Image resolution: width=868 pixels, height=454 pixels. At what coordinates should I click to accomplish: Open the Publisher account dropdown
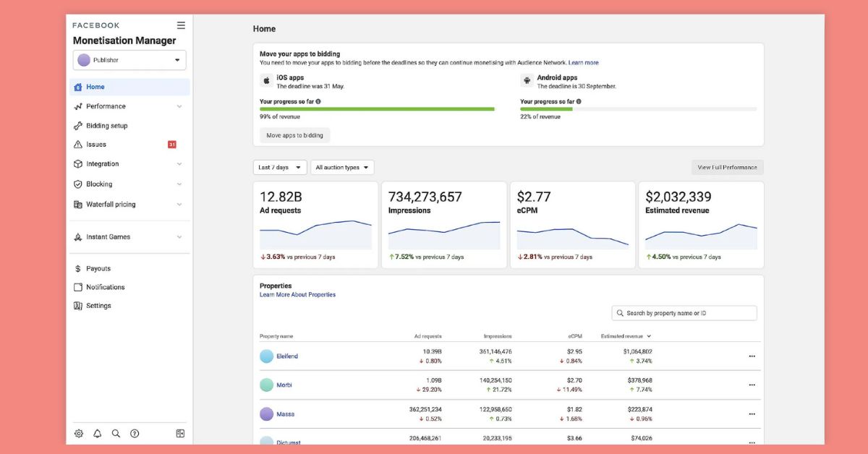click(129, 60)
